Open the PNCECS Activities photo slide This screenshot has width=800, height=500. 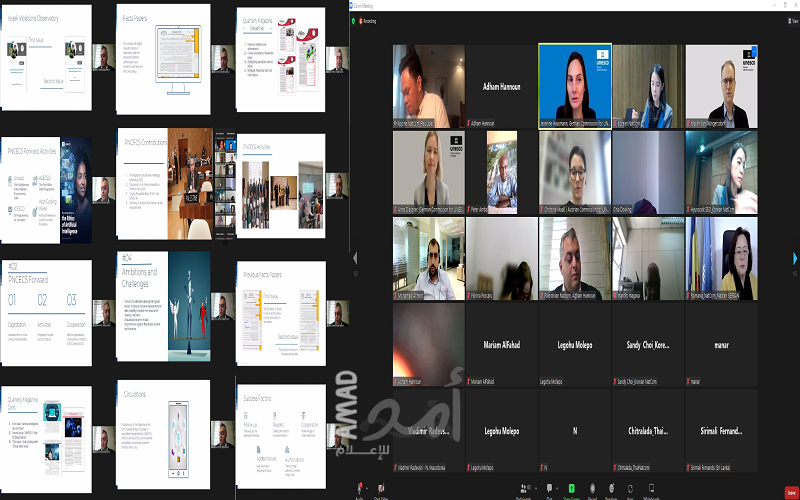pos(281,186)
